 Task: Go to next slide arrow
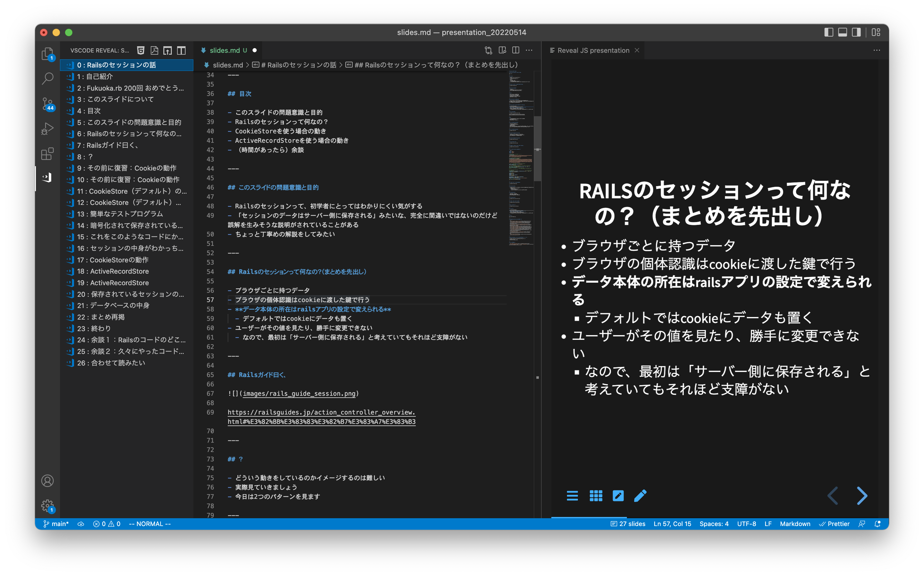pos(862,496)
